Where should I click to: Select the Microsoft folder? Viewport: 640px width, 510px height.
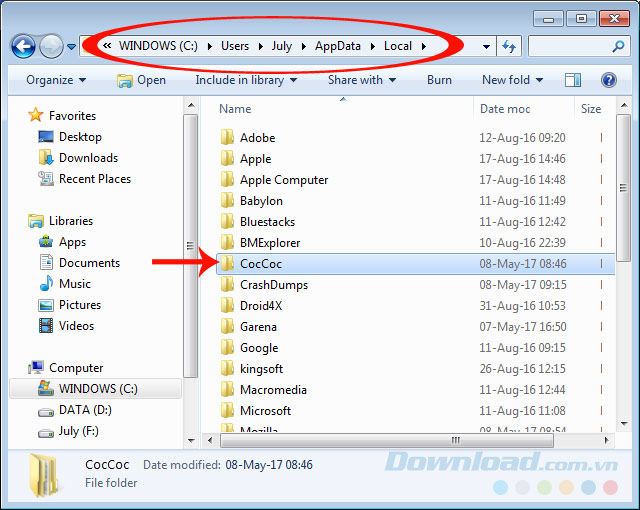415,411
